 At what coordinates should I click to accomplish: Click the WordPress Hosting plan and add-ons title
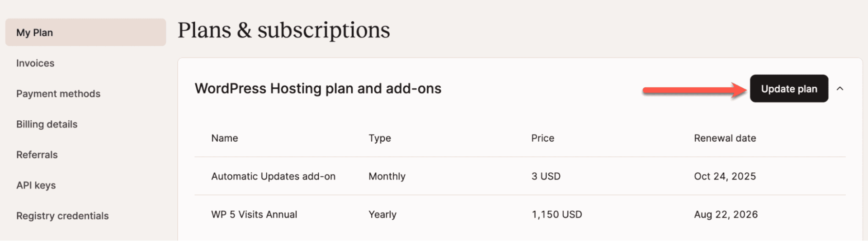[x=318, y=89]
